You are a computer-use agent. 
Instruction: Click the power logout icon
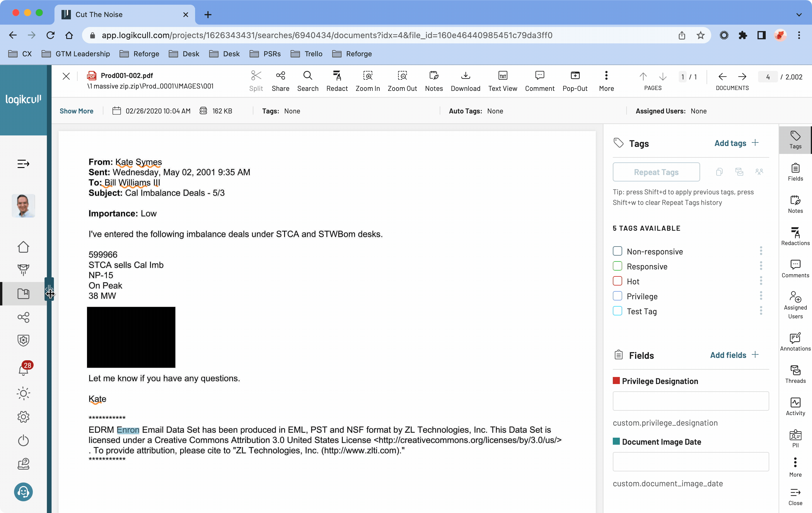[x=23, y=440]
